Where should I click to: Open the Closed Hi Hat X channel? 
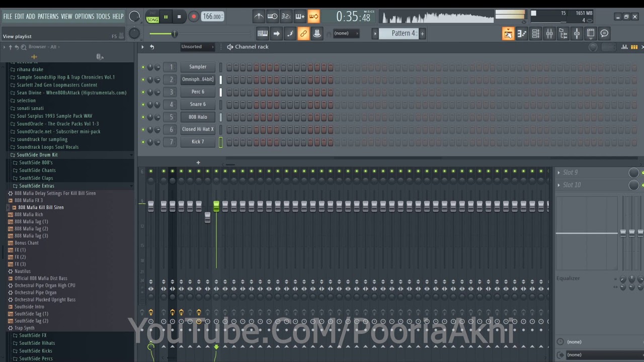point(198,130)
